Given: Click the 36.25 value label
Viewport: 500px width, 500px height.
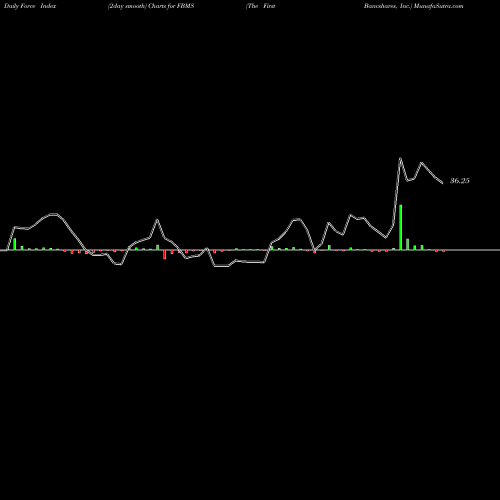Looking at the screenshot, I should tap(460, 181).
